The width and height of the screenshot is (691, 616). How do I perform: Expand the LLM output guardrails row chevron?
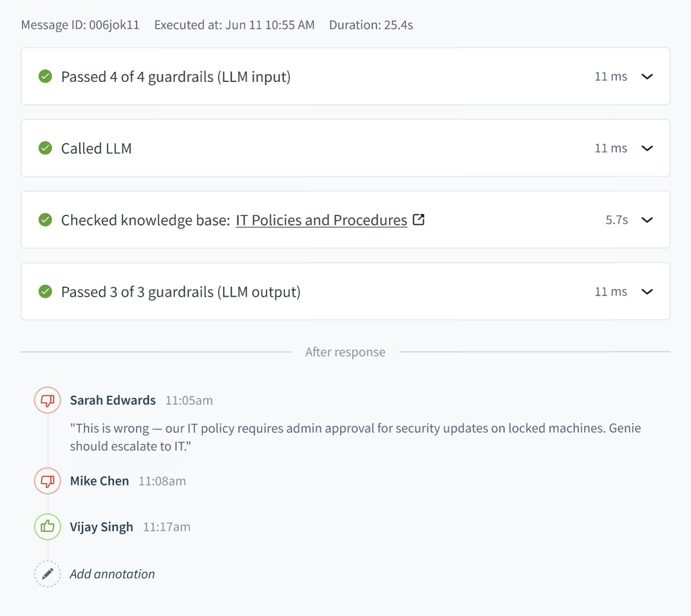tap(647, 292)
